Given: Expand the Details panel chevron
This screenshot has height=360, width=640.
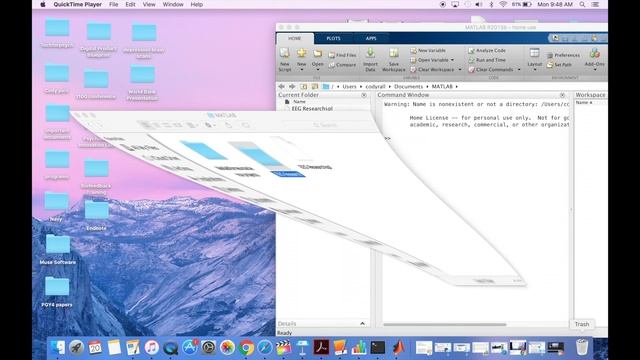Looking at the screenshot, I should click(x=362, y=324).
